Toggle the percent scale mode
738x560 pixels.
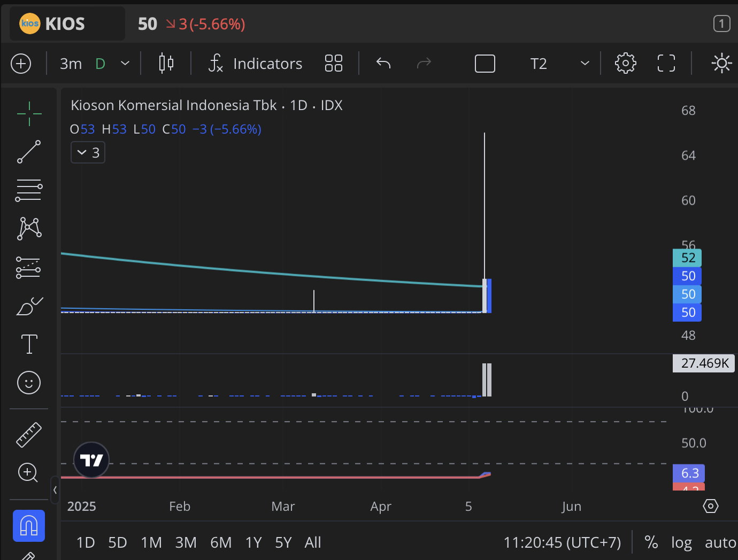[651, 542]
